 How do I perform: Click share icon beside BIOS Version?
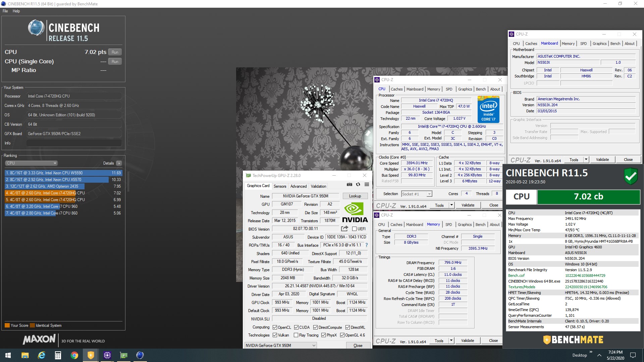[344, 229]
